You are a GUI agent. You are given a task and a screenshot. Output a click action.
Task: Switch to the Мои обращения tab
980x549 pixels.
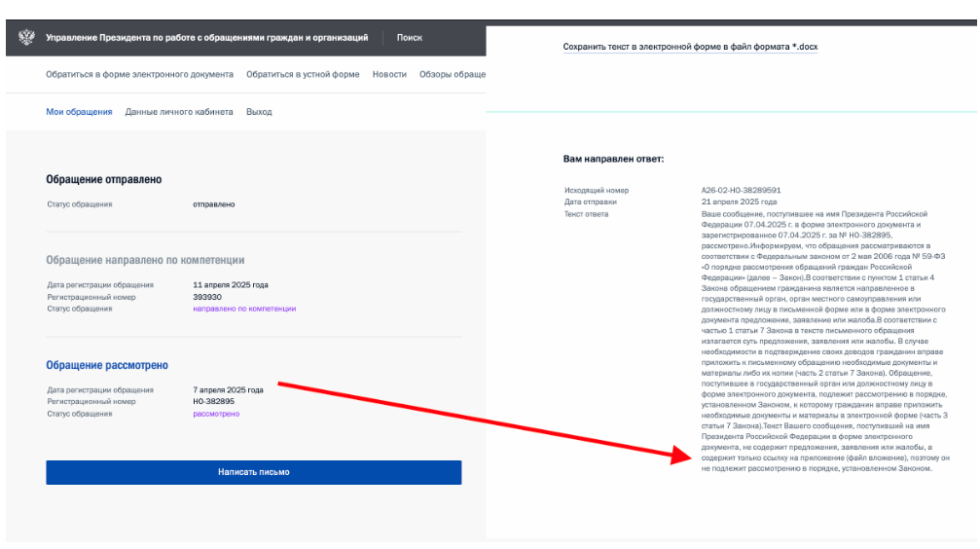pyautogui.click(x=79, y=112)
